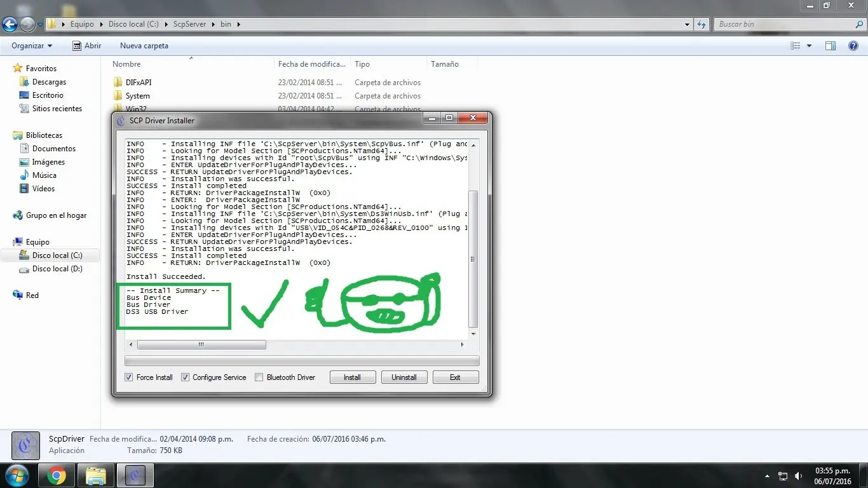Screen dimensions: 868x488
Task: Click Nueva carpeta in the toolbar
Action: (144, 46)
